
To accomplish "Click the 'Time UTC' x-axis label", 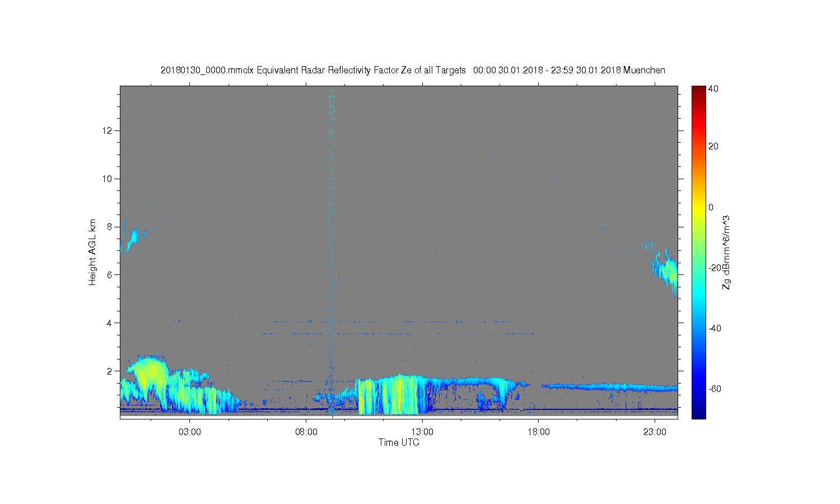I will 399,442.
